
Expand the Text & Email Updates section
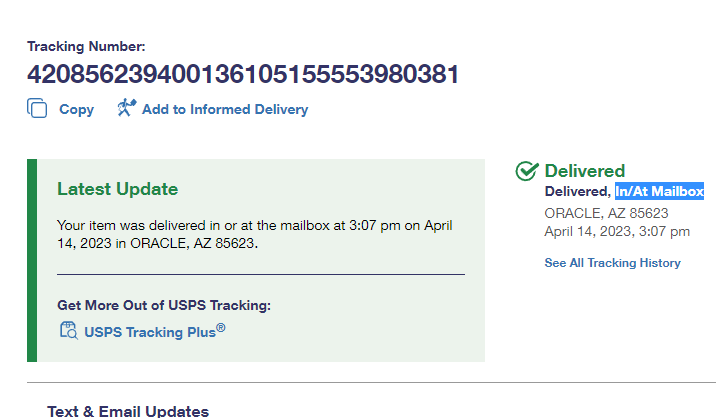click(x=128, y=411)
